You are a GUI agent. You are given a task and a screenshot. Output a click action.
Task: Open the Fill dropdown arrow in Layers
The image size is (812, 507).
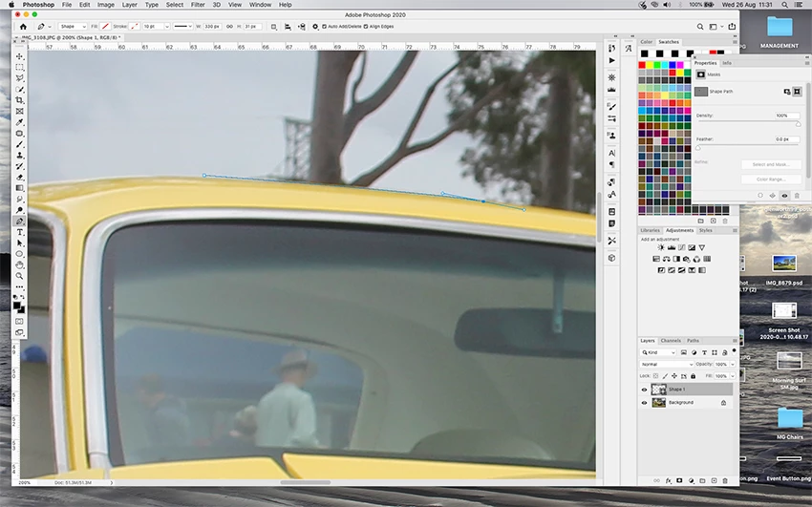point(733,376)
